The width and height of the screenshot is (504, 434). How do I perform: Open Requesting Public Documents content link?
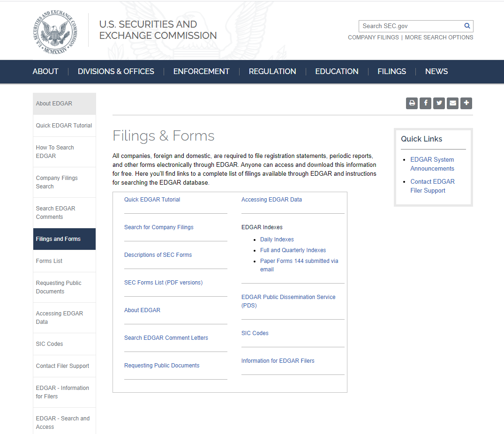coord(162,365)
